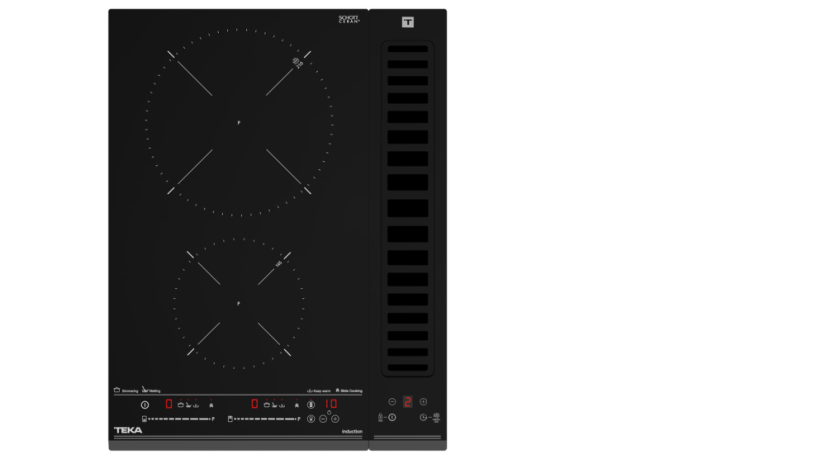Tap the hob main power icon
The width and height of the screenshot is (826, 464).
(145, 405)
